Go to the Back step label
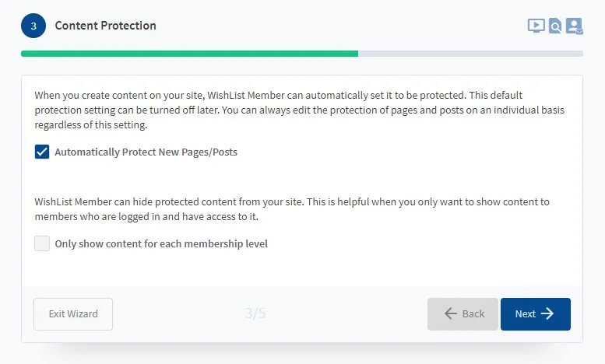 [473, 314]
